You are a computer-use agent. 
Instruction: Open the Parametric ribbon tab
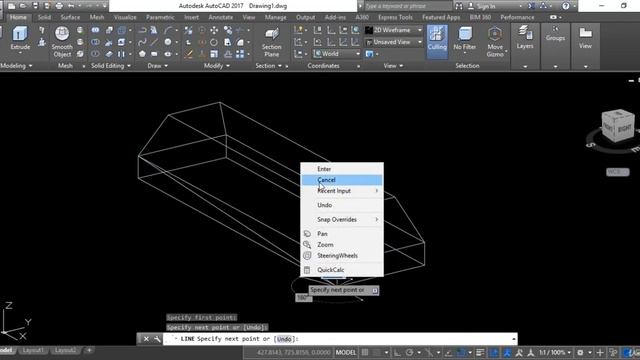coord(160,17)
